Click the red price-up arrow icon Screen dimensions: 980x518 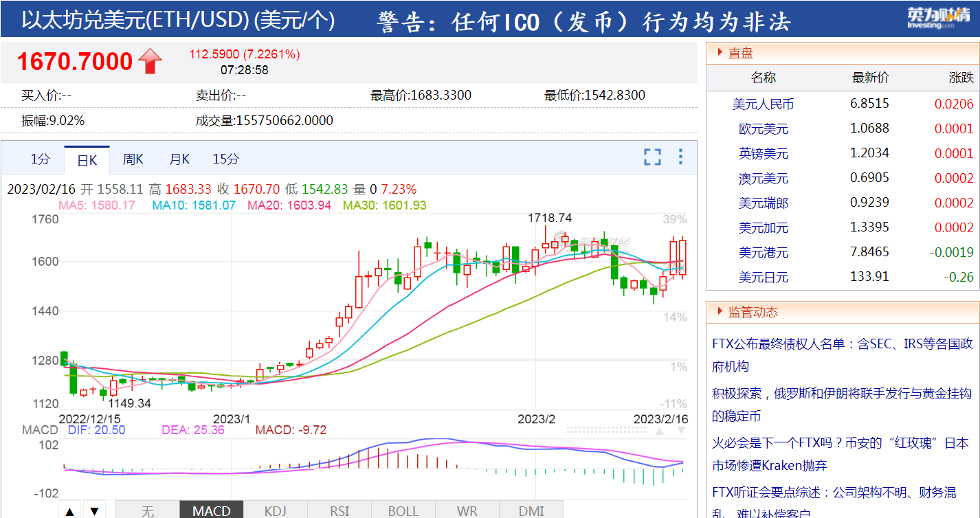pyautogui.click(x=151, y=62)
